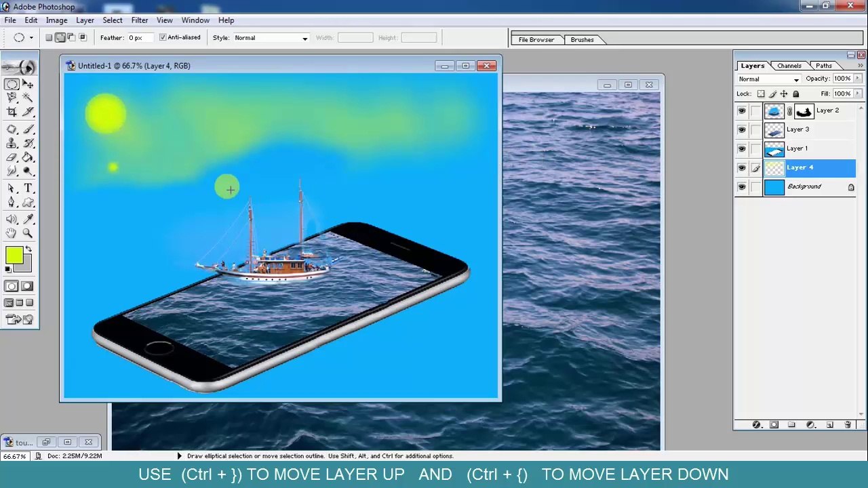Select Layer 3 thumbnail
868x488 pixels.
(x=774, y=130)
